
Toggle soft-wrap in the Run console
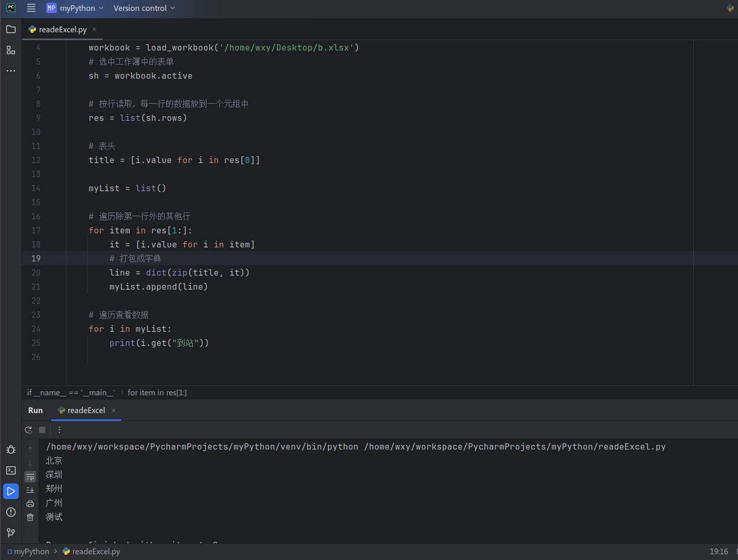30,477
